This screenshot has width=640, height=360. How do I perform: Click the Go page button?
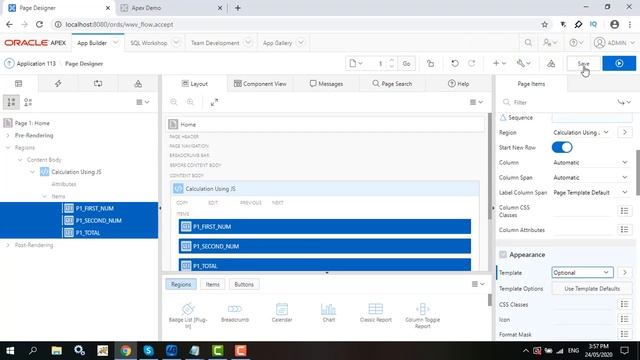(407, 64)
